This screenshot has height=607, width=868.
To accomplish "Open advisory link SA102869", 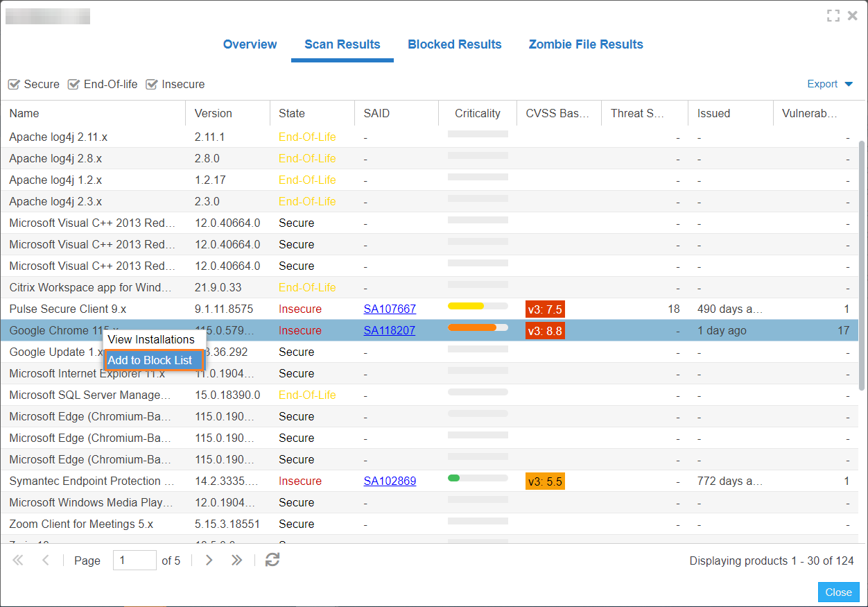I will 390,481.
